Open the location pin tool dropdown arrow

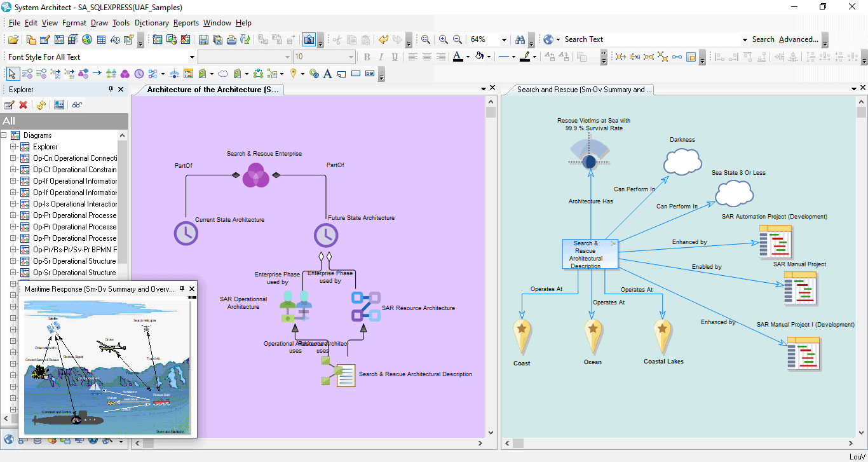click(302, 74)
